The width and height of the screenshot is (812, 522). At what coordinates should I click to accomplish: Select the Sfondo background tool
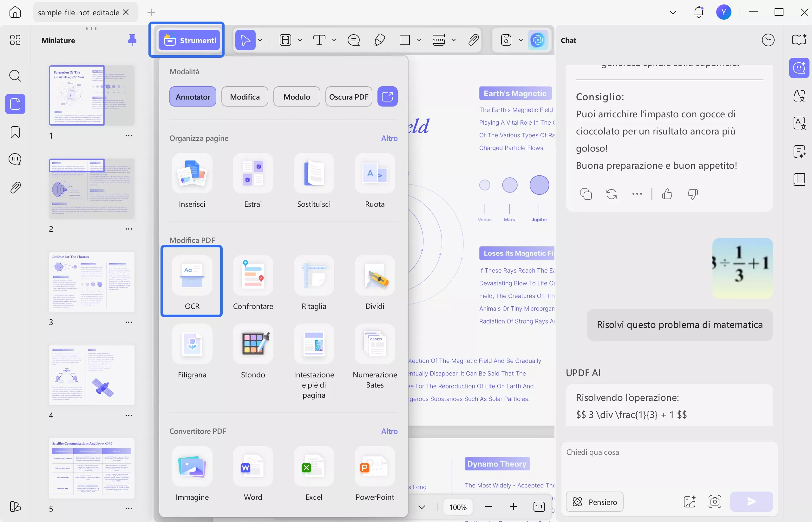(253, 344)
